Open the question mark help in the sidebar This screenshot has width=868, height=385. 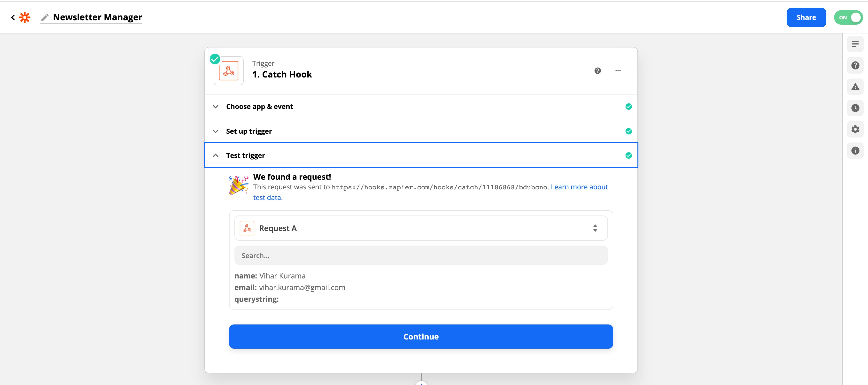(855, 65)
